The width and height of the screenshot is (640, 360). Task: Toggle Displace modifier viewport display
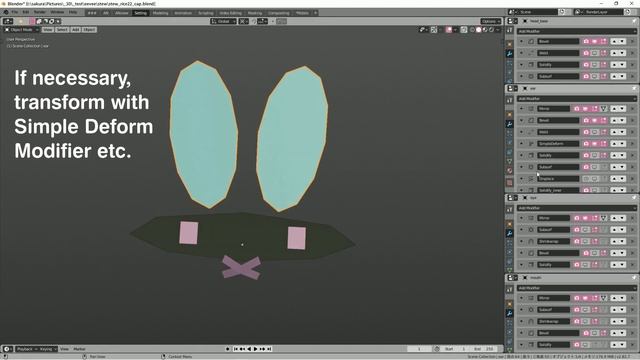tap(595, 179)
